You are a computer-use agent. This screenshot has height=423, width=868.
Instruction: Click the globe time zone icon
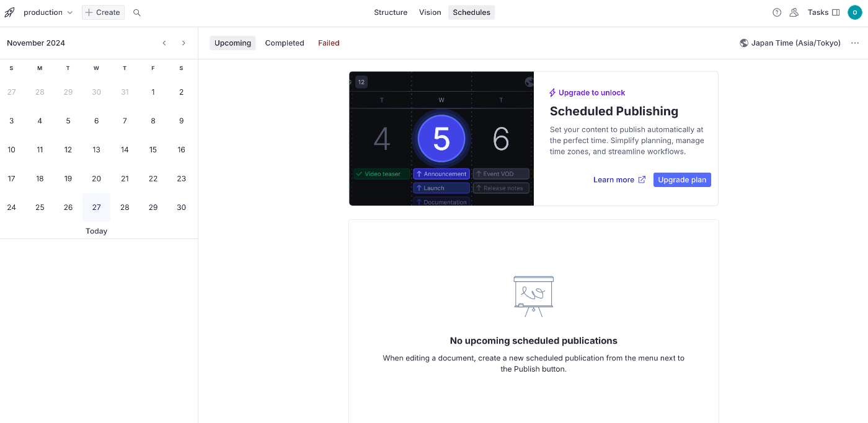[x=744, y=43]
